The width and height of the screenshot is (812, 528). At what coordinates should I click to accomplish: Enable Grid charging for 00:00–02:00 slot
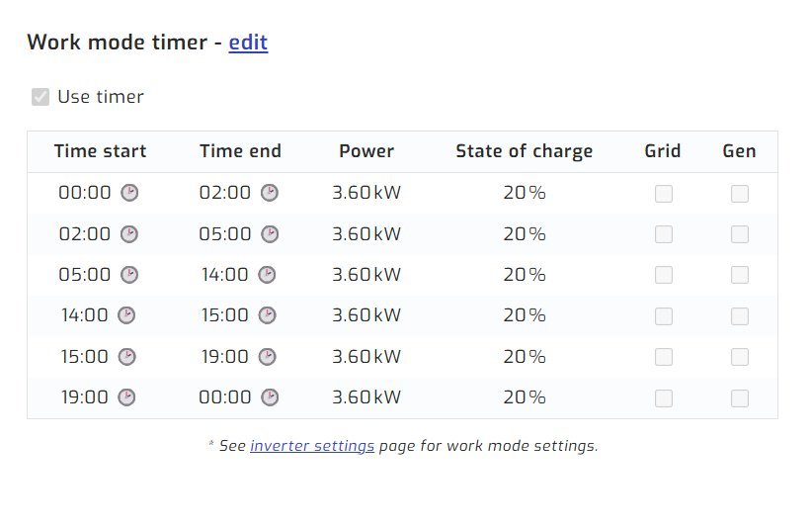664,194
